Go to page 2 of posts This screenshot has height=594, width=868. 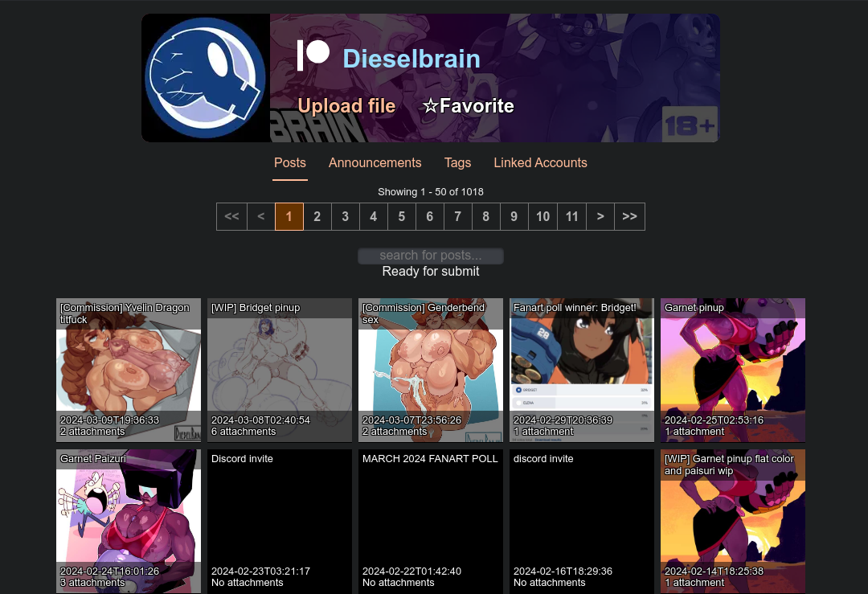[317, 216]
